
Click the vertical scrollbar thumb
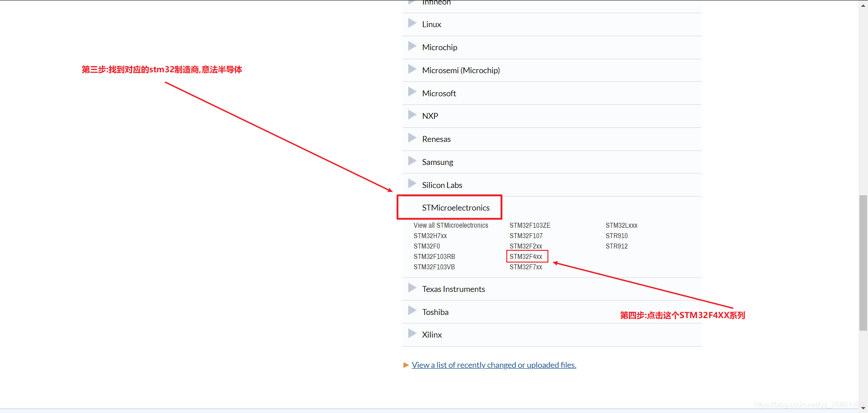[863, 263]
